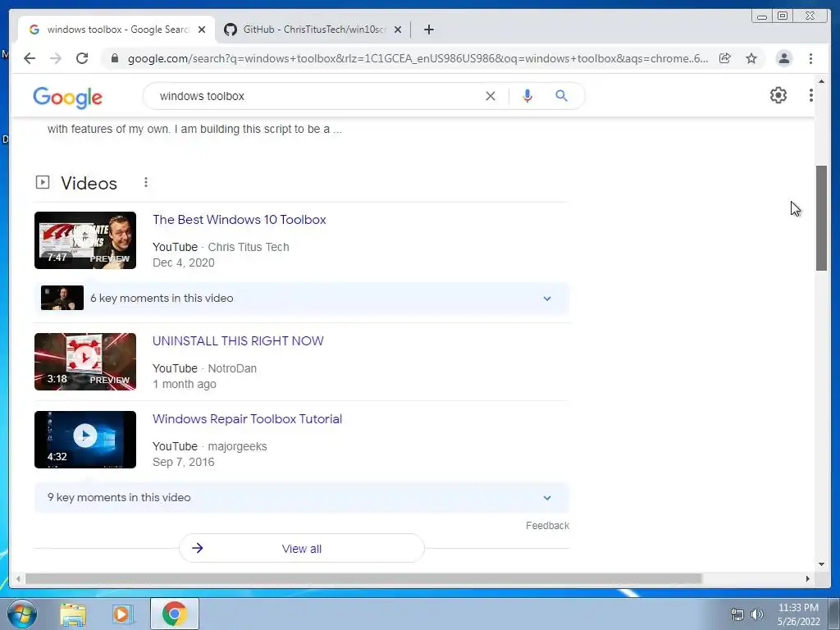The image size is (840, 630).
Task: Click the scroll right arrow
Action: click(808, 578)
